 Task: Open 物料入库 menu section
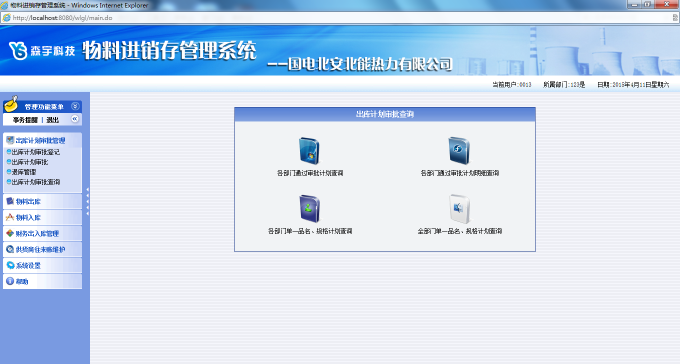coord(42,217)
